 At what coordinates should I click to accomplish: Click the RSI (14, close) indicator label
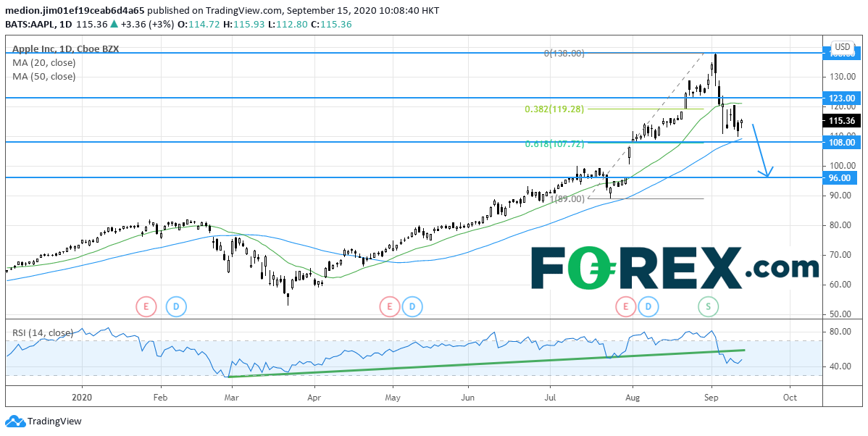click(x=43, y=332)
